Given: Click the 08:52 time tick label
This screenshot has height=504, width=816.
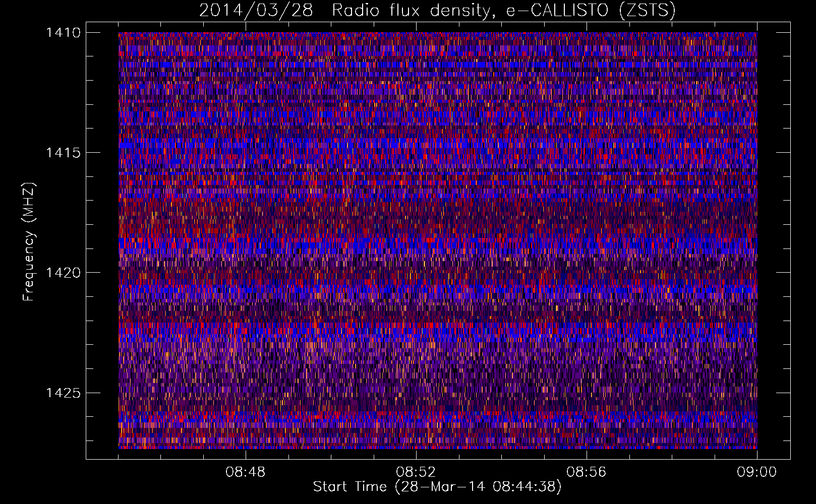Looking at the screenshot, I should tap(416, 472).
